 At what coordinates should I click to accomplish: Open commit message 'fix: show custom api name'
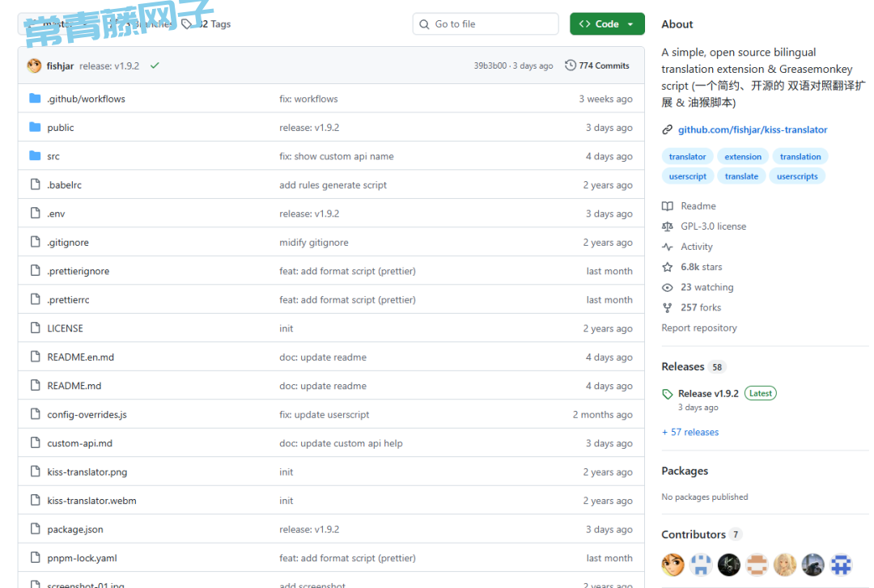(x=336, y=156)
